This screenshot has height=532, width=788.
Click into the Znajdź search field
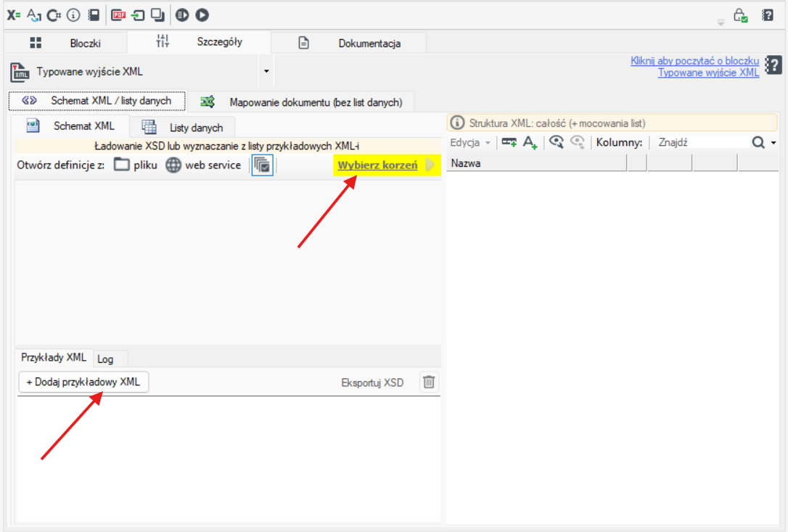(701, 142)
